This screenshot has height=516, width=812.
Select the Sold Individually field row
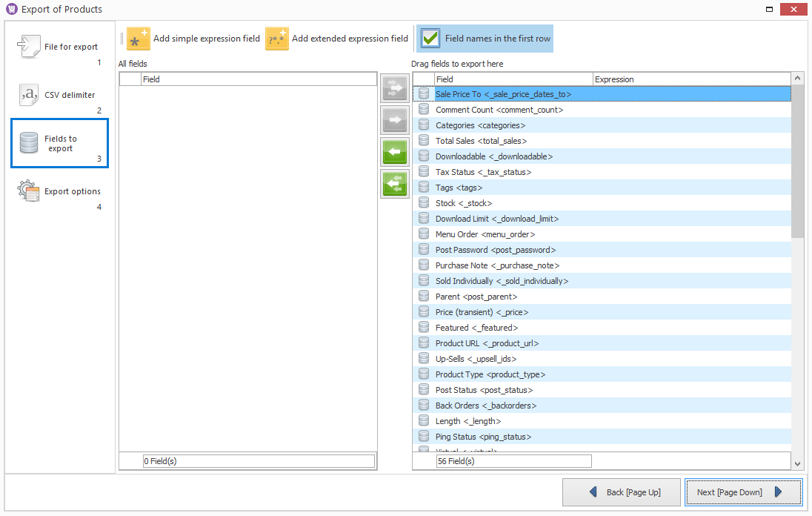tap(602, 281)
